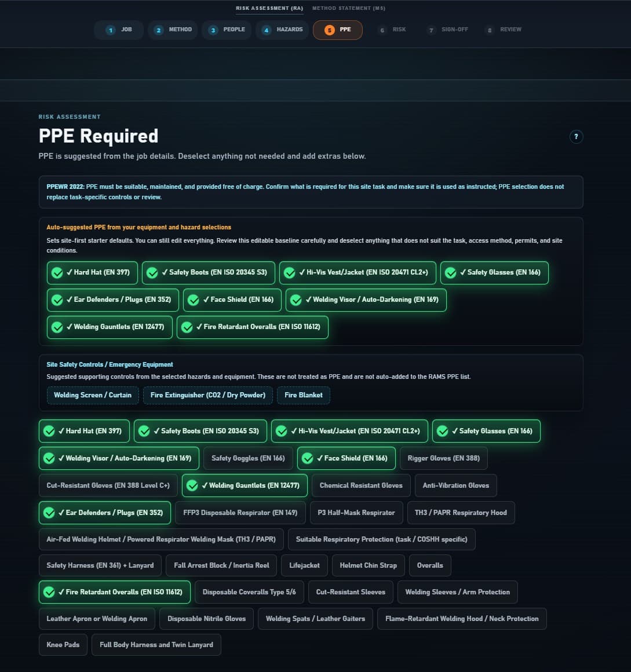Add Fall Arrest Block / Inertia Reel
The image size is (631, 672).
[221, 566]
